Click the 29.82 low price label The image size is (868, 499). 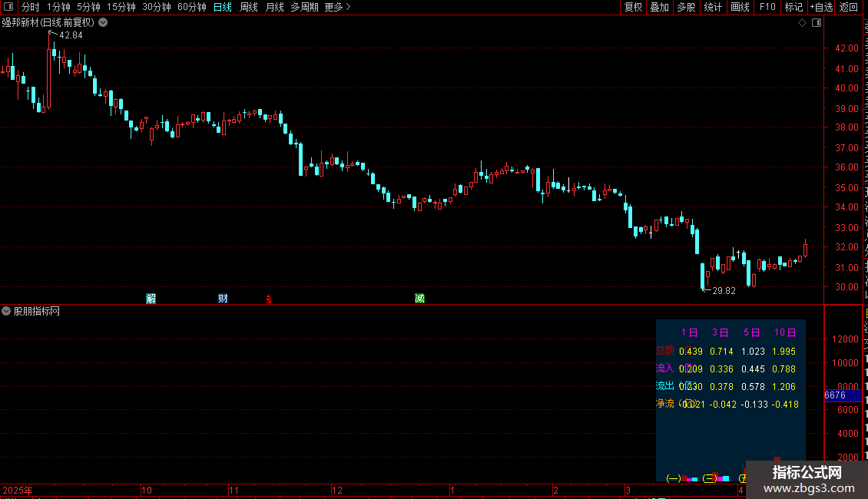point(724,291)
